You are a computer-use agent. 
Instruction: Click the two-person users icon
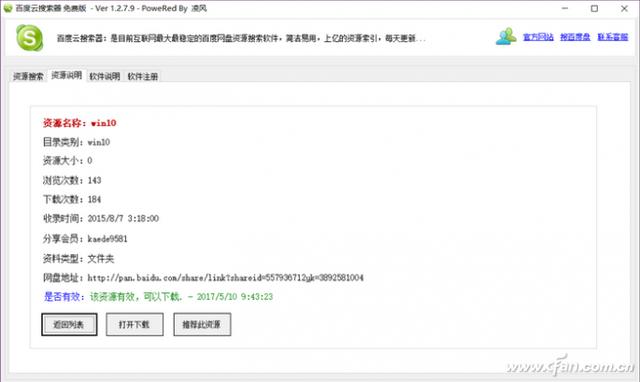tap(506, 36)
